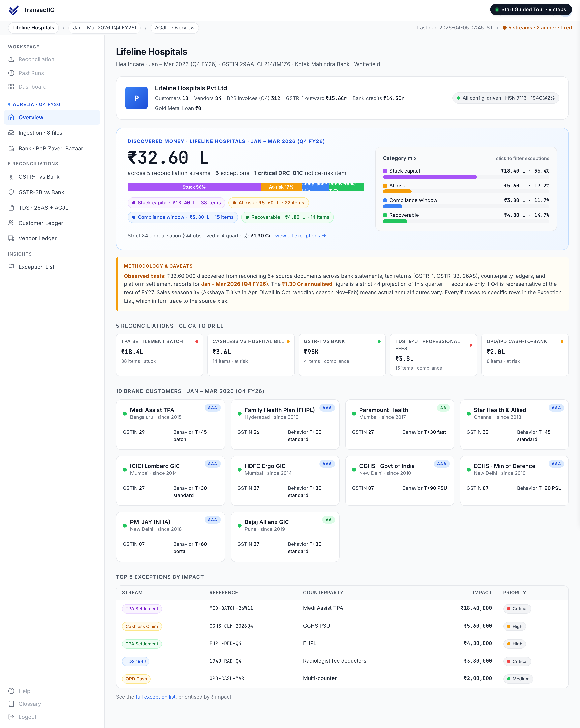Open ICICI Lombard GIC card
Viewport: 580px width, 728px height.
coord(170,480)
